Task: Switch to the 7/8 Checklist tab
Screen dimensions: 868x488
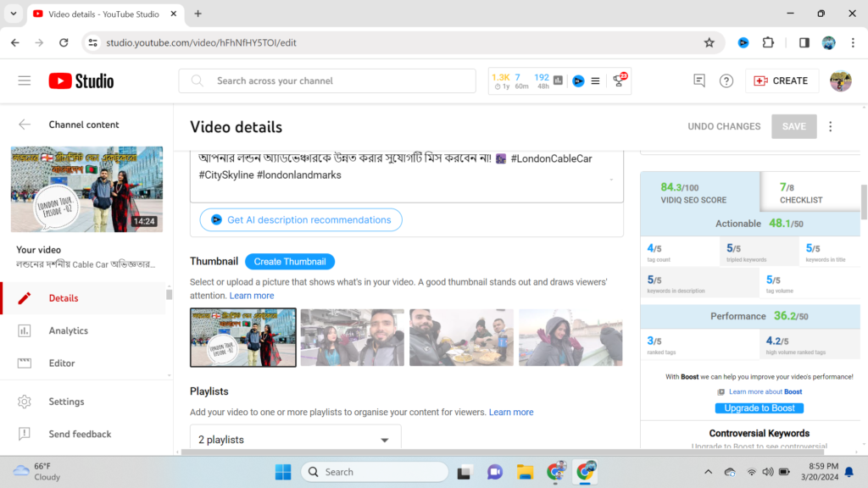Action: [810, 192]
